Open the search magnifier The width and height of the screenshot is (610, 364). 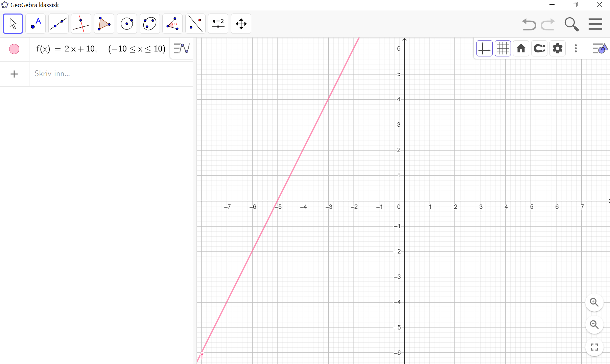click(571, 24)
